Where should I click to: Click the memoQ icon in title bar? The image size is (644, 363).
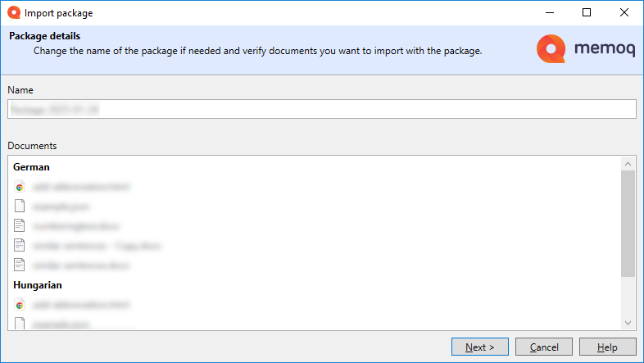13,12
